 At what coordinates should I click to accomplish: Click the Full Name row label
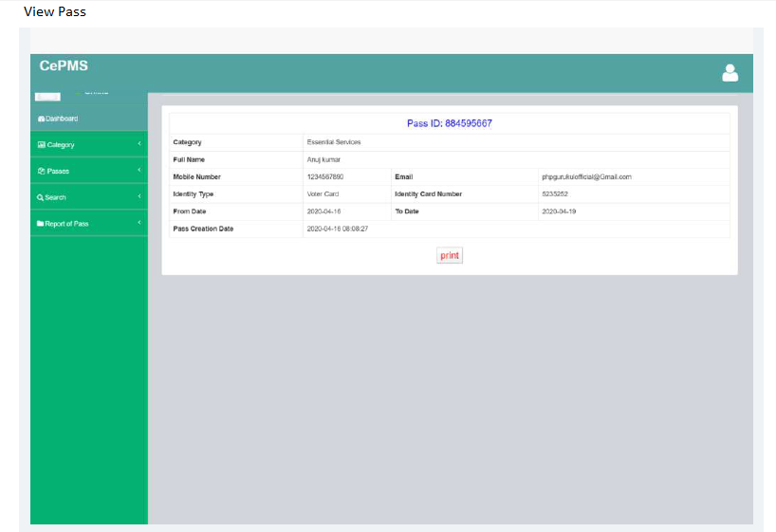(x=189, y=159)
